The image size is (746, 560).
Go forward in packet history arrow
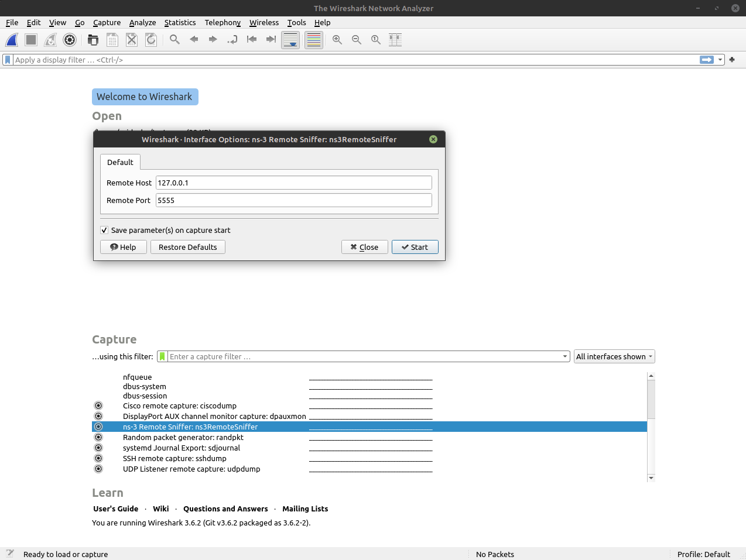(213, 40)
